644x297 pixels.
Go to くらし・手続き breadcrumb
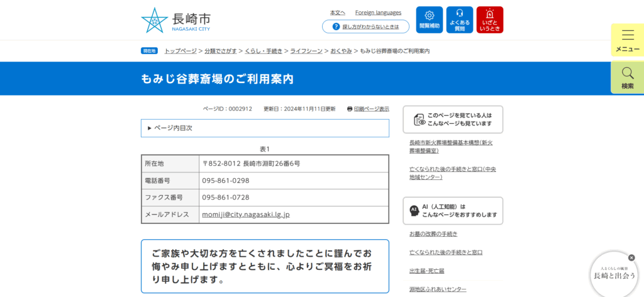point(264,51)
